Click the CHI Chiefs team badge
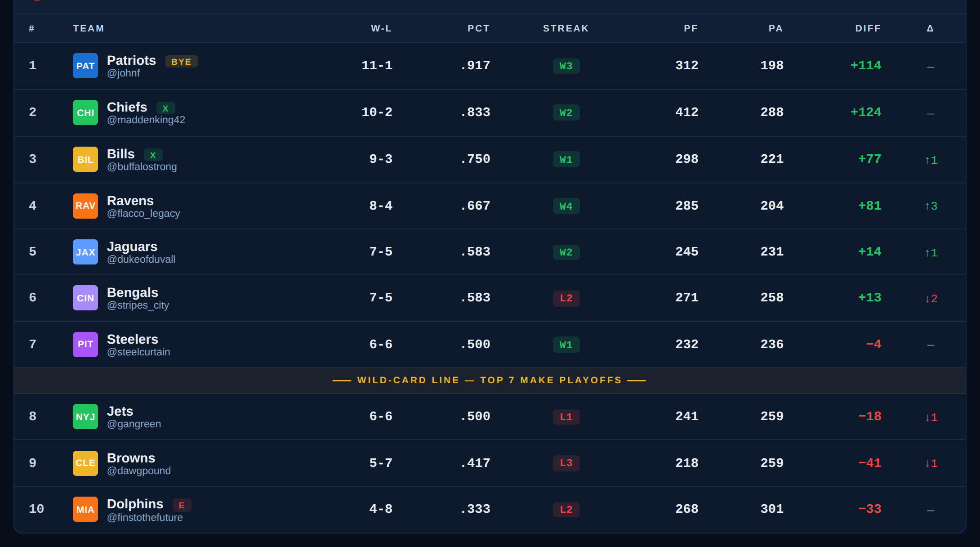980x547 pixels. [x=85, y=112]
